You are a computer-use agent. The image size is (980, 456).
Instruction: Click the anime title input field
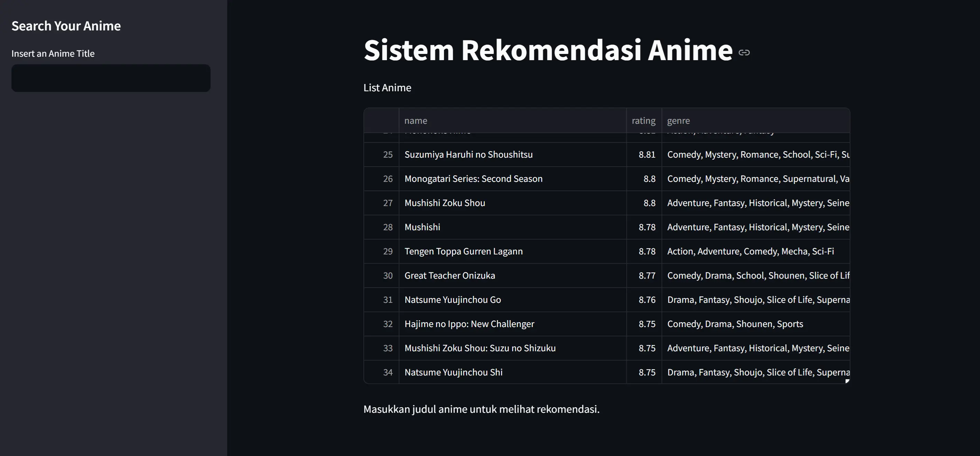tap(111, 78)
